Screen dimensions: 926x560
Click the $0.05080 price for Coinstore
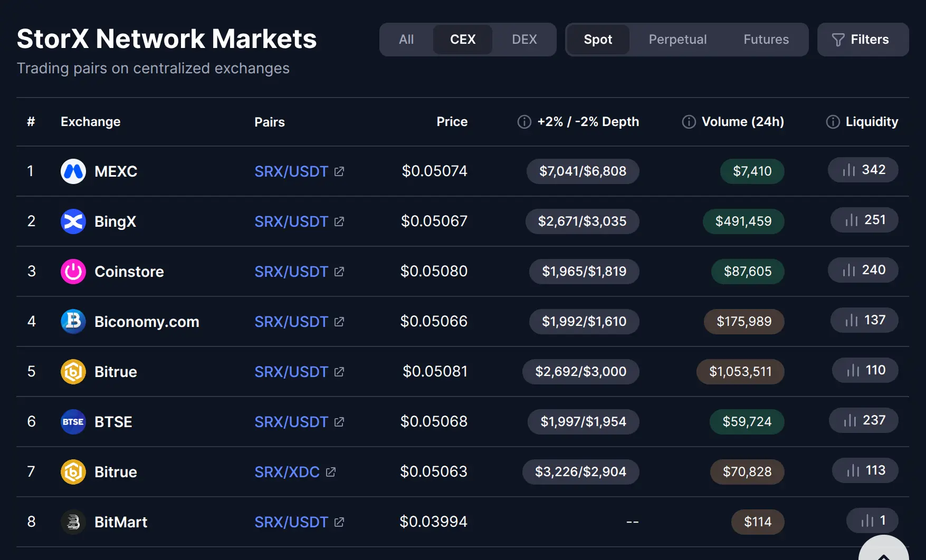point(434,271)
